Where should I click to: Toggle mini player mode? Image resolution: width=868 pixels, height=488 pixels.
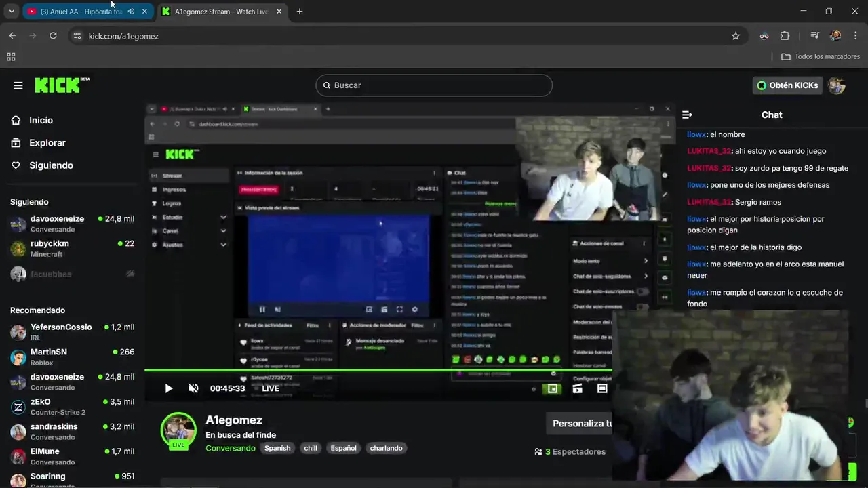tap(553, 388)
